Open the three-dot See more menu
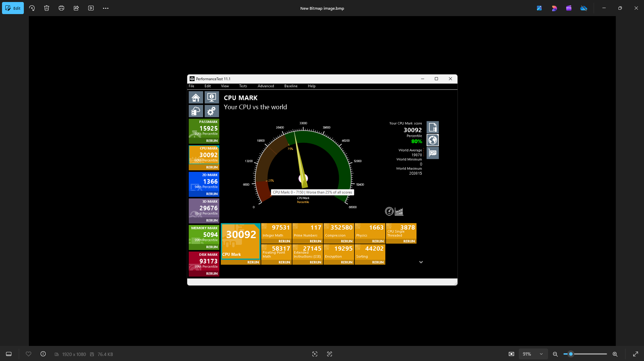The image size is (644, 361). [106, 8]
